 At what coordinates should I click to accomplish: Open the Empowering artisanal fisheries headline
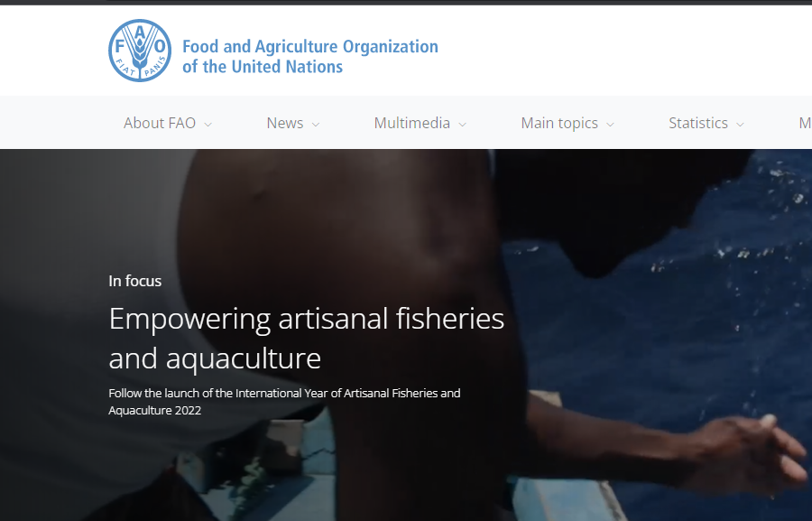(x=306, y=338)
